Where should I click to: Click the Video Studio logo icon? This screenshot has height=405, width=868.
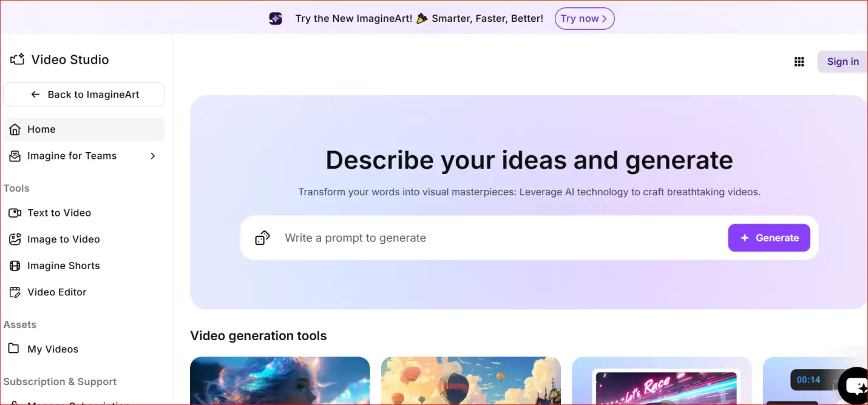click(17, 59)
